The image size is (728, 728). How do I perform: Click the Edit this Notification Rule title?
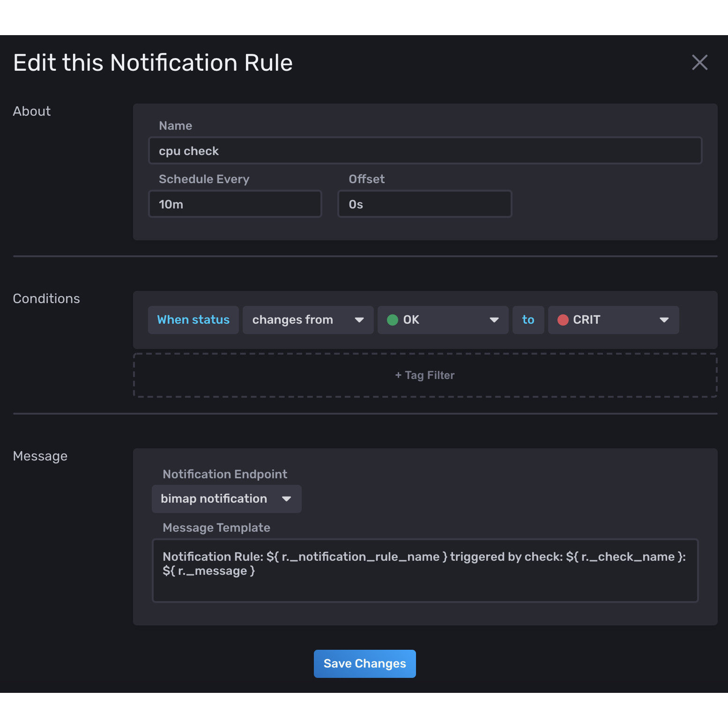point(153,63)
